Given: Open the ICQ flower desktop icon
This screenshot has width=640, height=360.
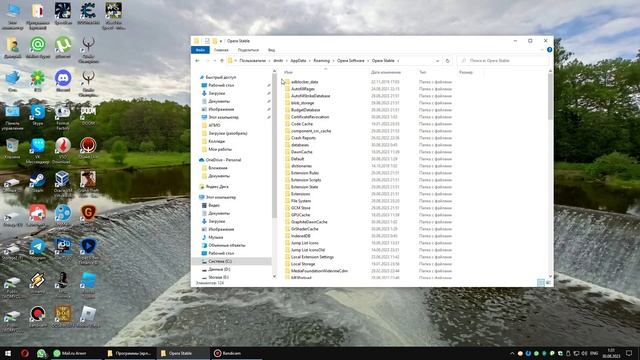Looking at the screenshot, I should [38, 81].
